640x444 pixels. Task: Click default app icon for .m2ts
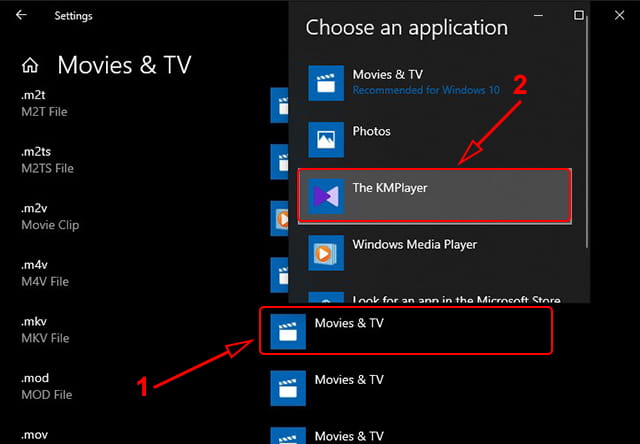tap(280, 162)
